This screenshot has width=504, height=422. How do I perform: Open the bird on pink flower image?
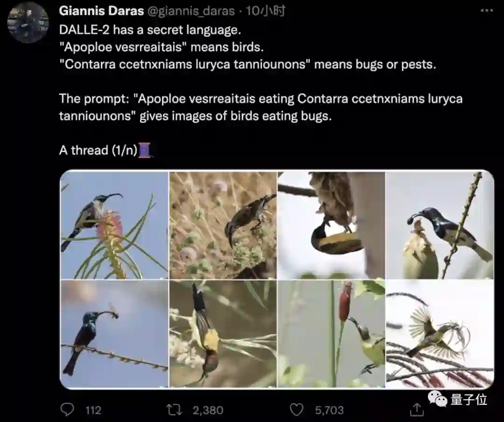click(114, 225)
